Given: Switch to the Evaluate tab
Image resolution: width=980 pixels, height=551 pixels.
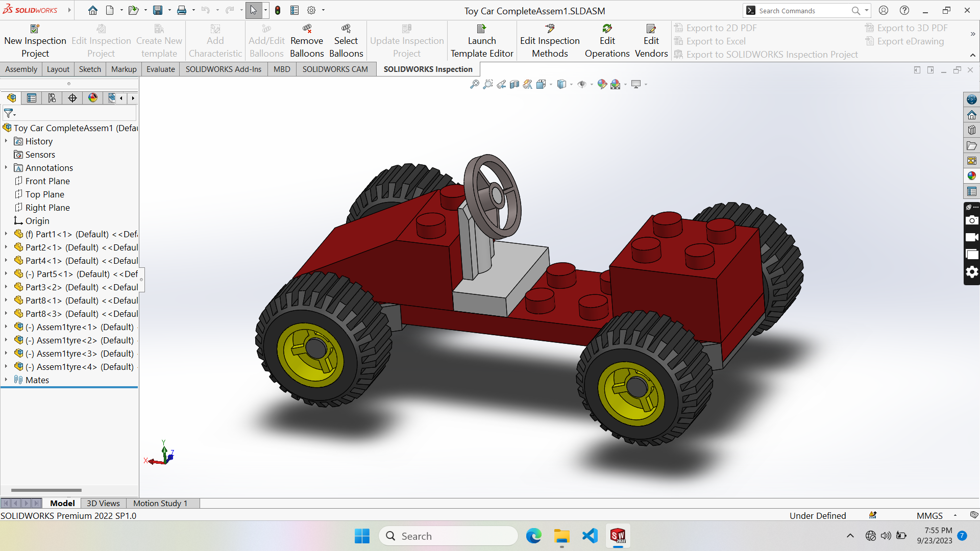Looking at the screenshot, I should (x=160, y=69).
